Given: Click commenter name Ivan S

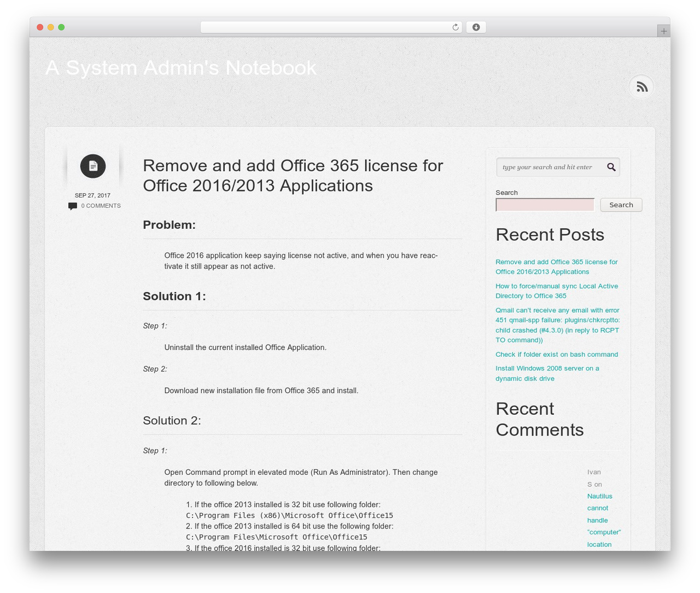Looking at the screenshot, I should point(594,478).
